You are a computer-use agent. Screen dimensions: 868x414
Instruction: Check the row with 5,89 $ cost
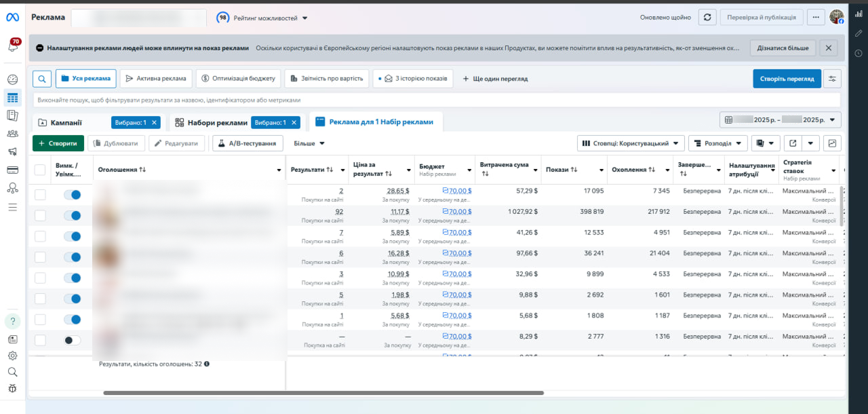click(40, 236)
